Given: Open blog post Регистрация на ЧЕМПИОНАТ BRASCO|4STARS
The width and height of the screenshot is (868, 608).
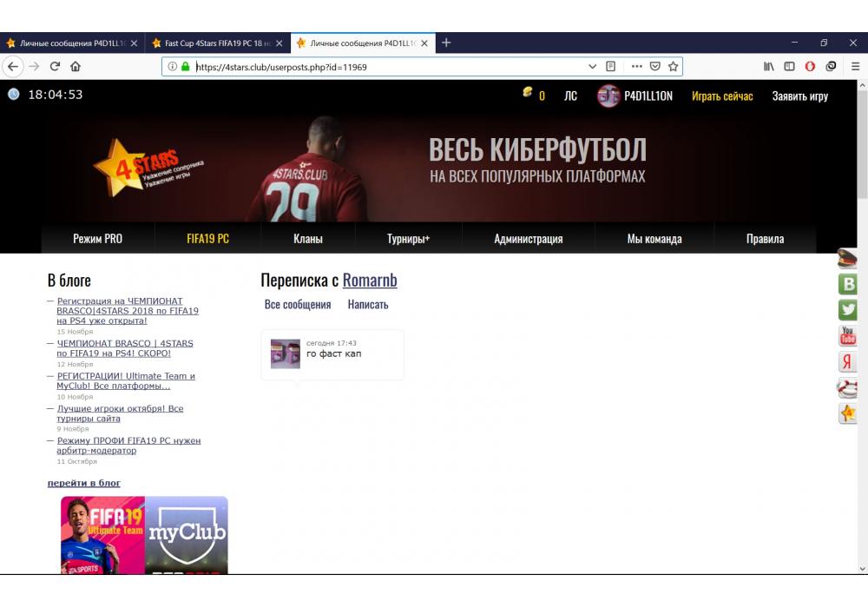Looking at the screenshot, I should point(128,311).
